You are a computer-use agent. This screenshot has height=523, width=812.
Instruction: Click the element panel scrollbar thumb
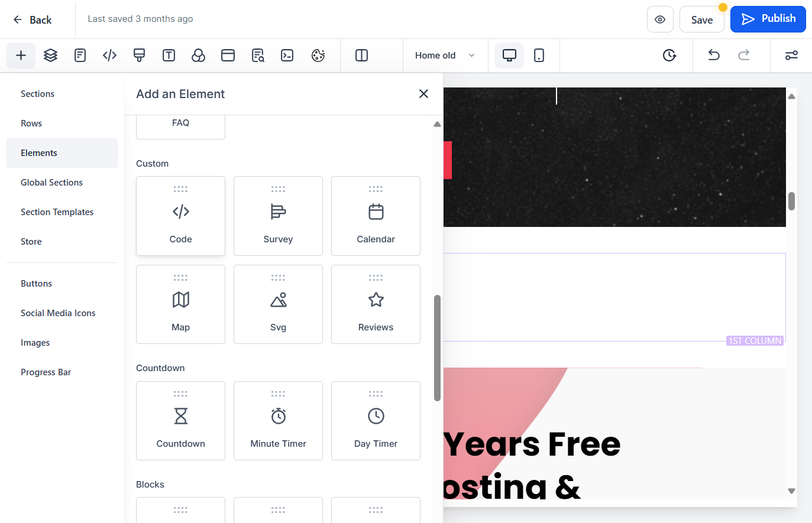pos(438,348)
